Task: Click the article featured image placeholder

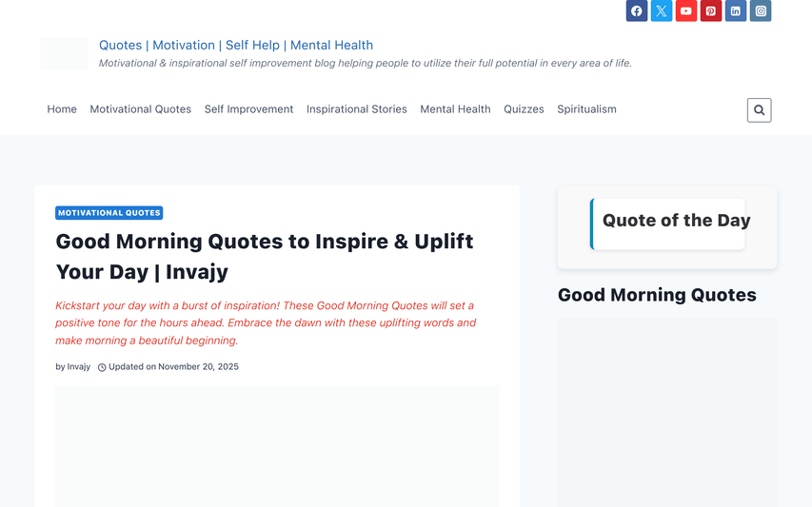Action: [x=277, y=446]
